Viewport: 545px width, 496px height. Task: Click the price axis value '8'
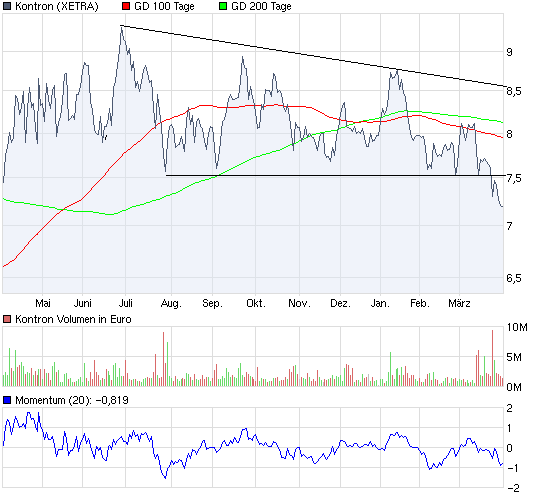coord(509,134)
